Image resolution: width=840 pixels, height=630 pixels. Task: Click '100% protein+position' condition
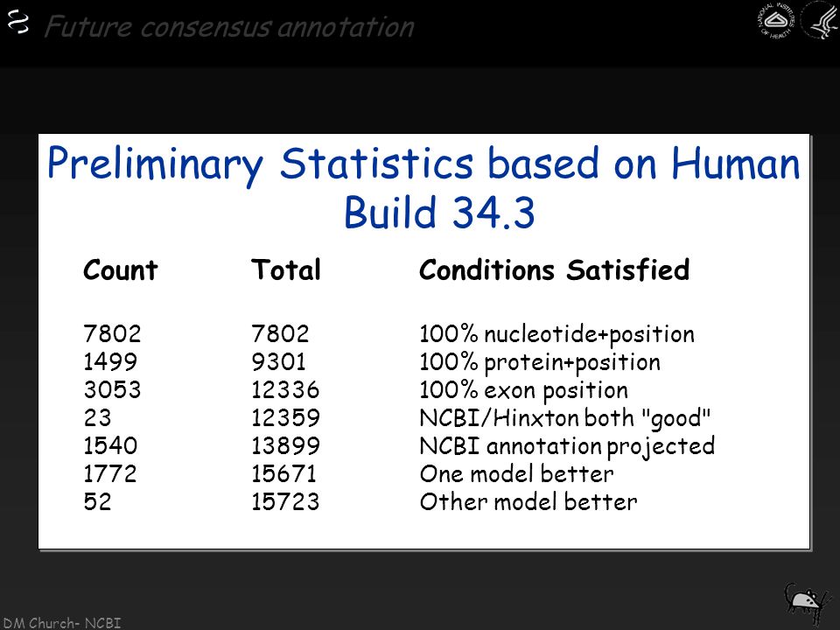pyautogui.click(x=540, y=362)
